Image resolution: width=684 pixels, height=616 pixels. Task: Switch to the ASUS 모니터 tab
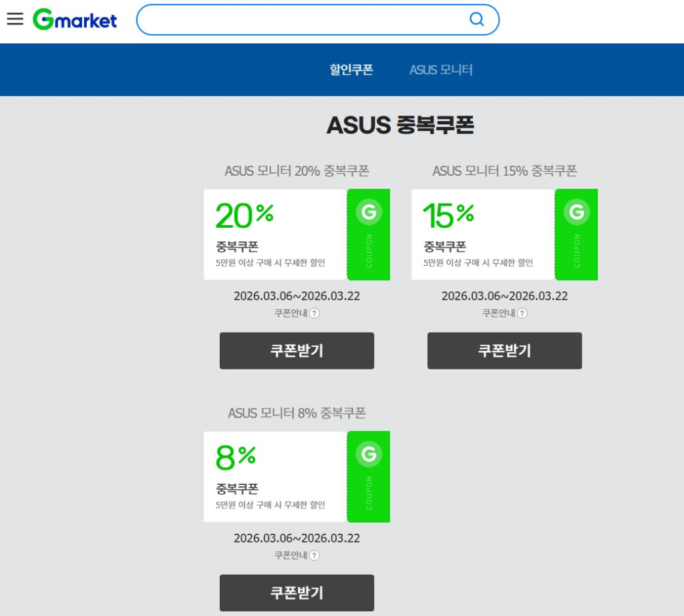[441, 69]
